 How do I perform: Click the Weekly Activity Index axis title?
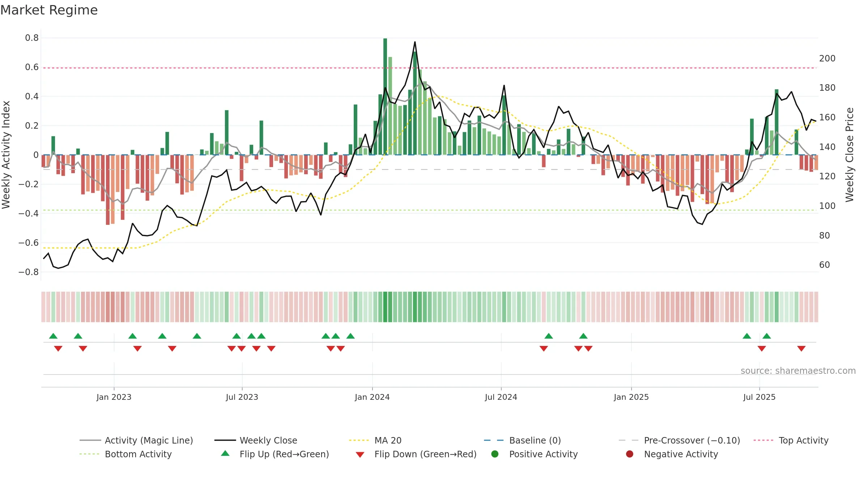point(6,155)
